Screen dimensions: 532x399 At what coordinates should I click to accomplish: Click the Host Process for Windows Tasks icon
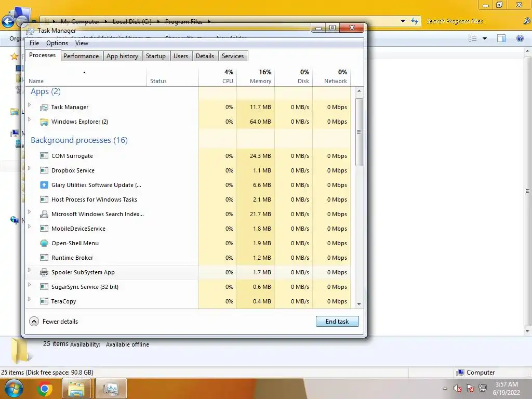pos(44,200)
